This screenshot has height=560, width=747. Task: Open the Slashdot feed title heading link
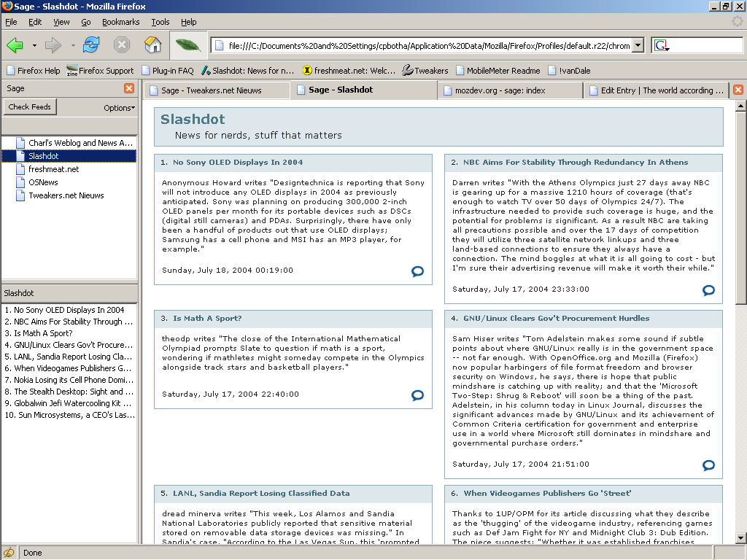coord(193,119)
